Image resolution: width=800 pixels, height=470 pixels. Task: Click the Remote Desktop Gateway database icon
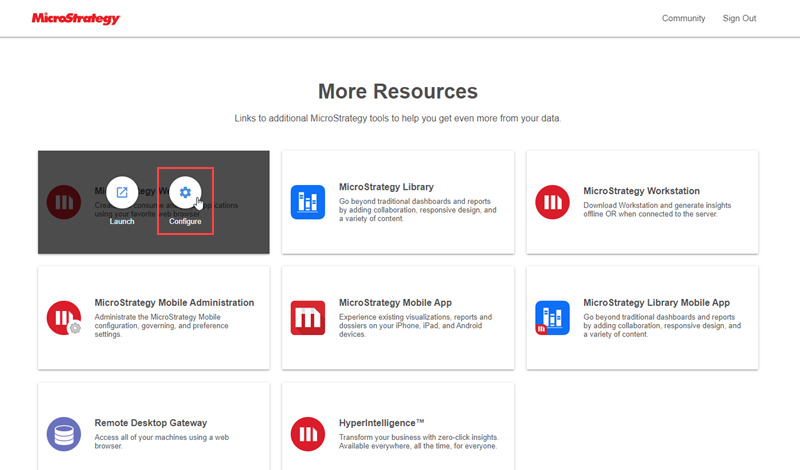tap(64, 434)
